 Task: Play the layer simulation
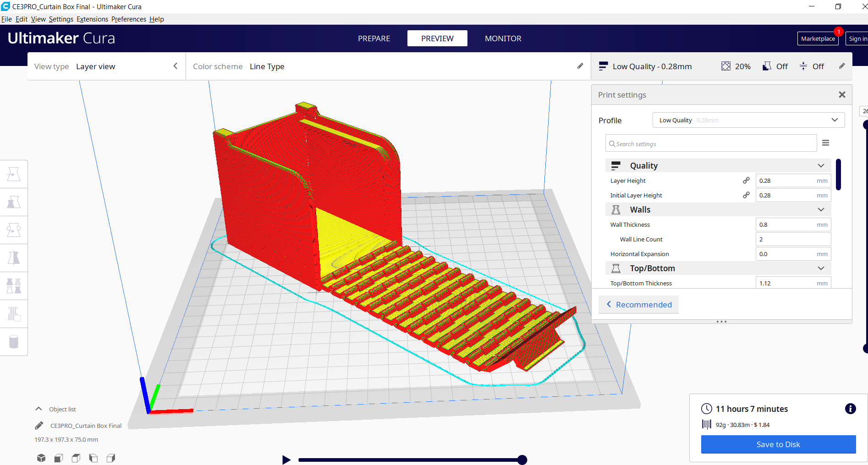pyautogui.click(x=286, y=460)
